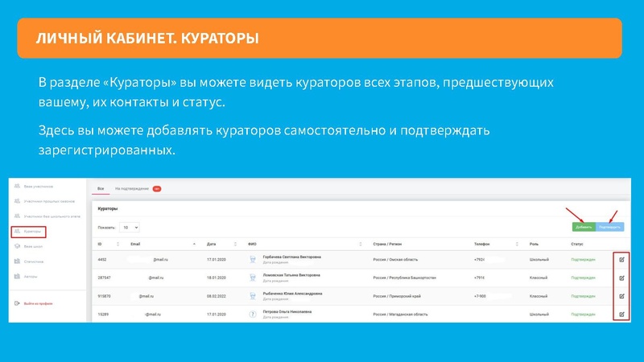Click Классный role in Ломовская row
The image size is (644, 362).
pos(539,278)
